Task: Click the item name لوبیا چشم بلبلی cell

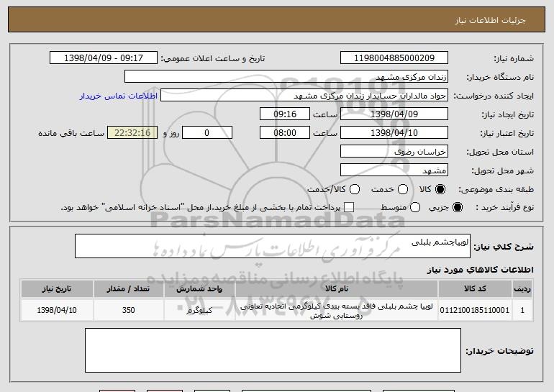Action: (x=337, y=311)
